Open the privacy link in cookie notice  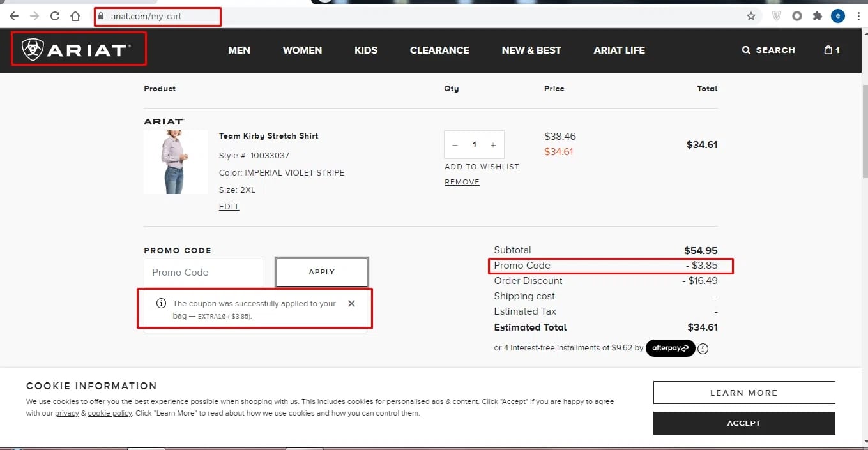point(67,414)
